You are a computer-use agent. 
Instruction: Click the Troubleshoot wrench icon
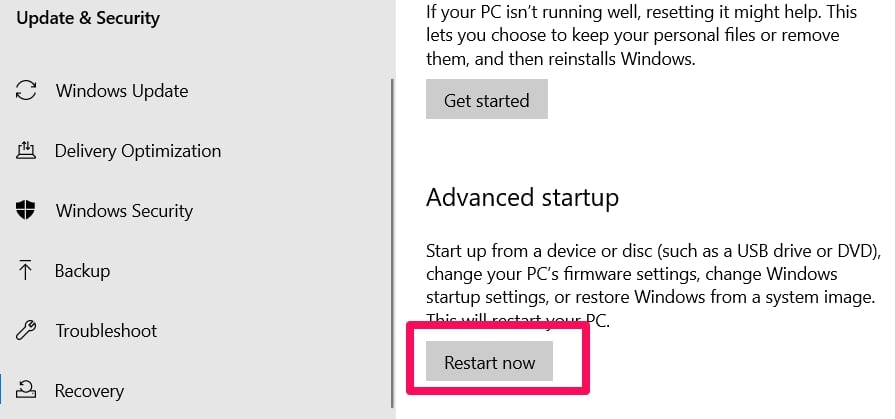(26, 331)
